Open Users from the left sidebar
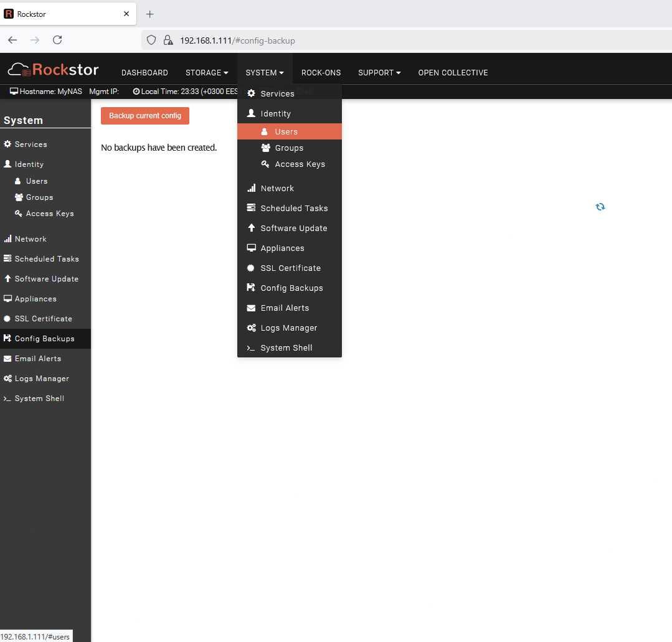672x642 pixels. point(45,181)
